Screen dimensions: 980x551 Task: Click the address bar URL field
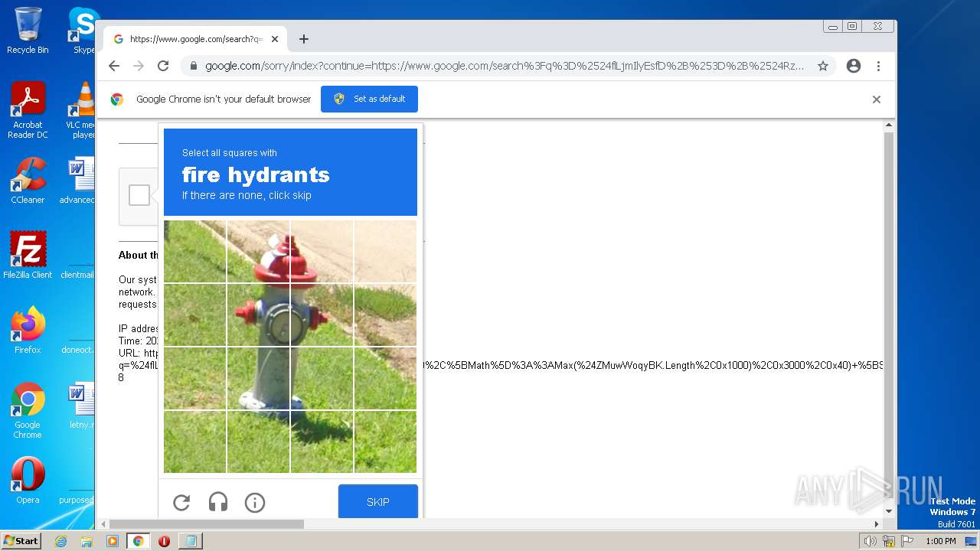505,66
